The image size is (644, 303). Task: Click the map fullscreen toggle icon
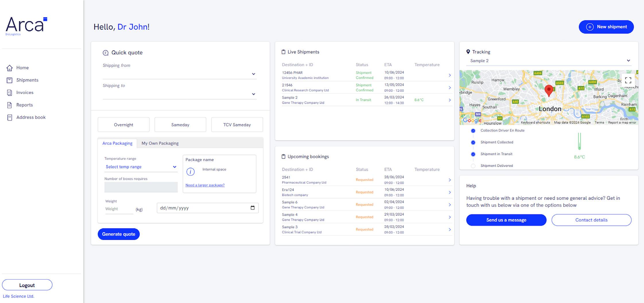[628, 80]
